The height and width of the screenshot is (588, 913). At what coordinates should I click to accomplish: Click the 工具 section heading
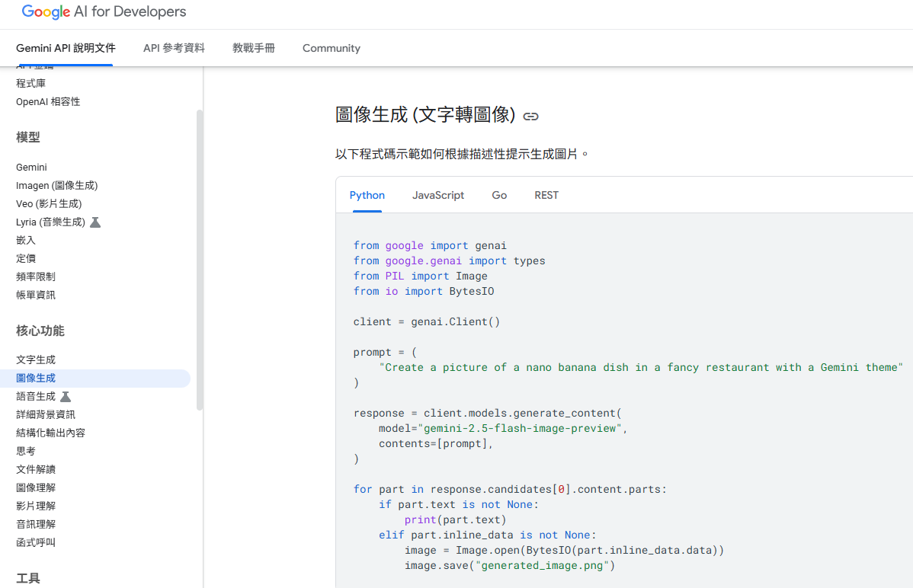pyautogui.click(x=28, y=578)
